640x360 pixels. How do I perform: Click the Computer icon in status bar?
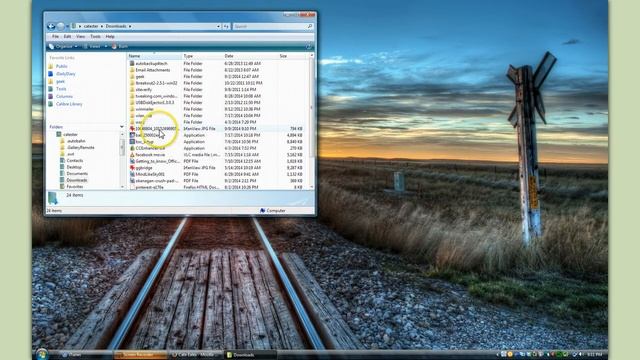(x=262, y=211)
